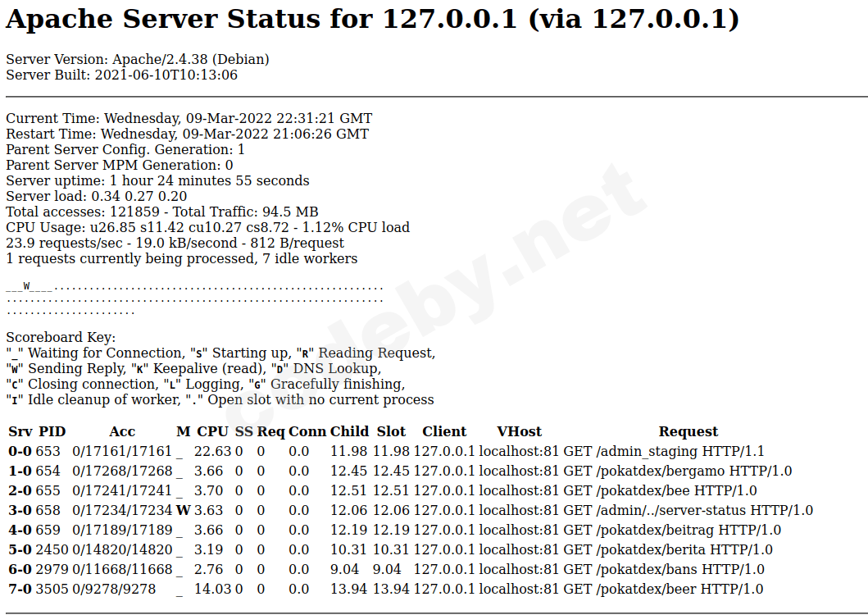Click the GET /pokatdex/bans request
The image size is (868, 615).
[x=664, y=570]
